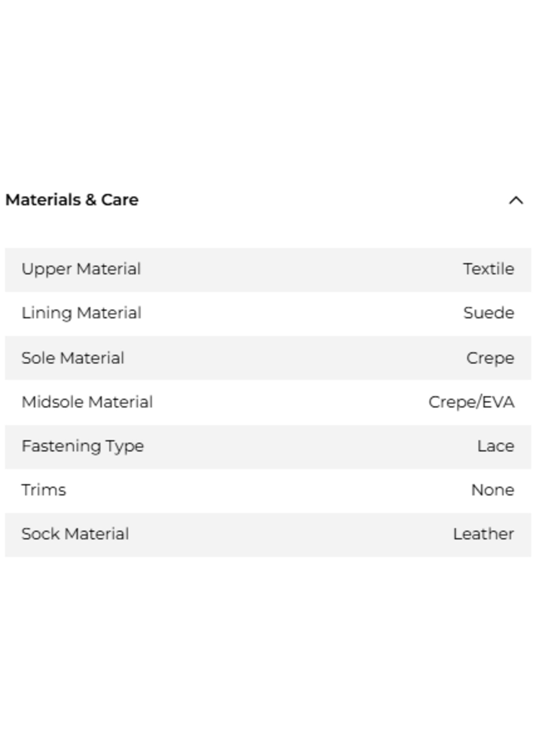The width and height of the screenshot is (540, 756).
Task: Select the Fastening Type label
Action: 83,446
